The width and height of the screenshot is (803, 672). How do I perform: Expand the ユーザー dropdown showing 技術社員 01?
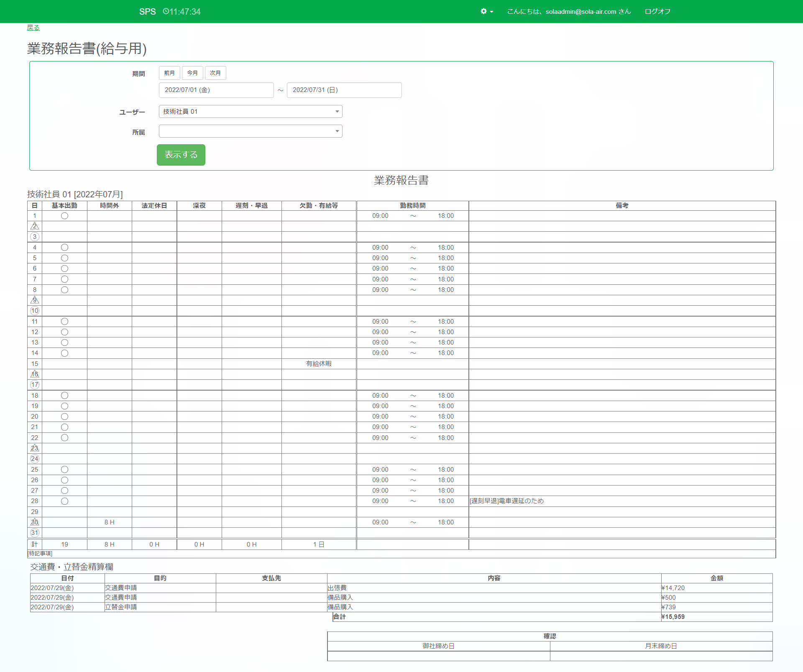coord(250,112)
